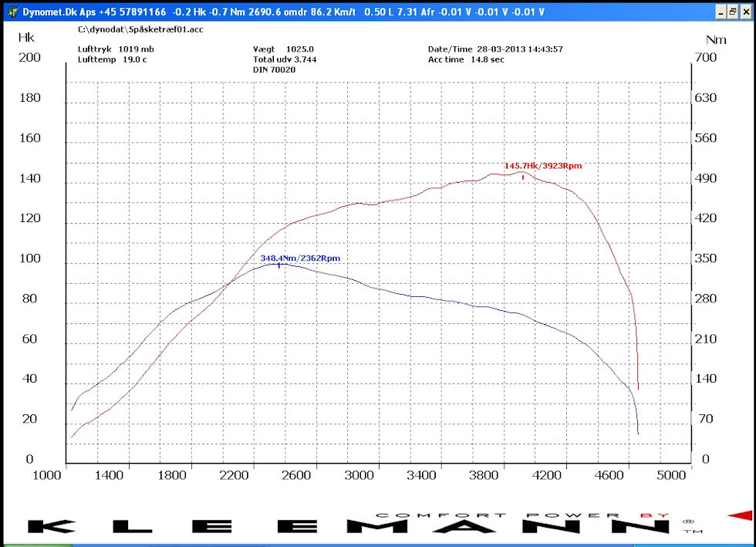The image size is (756, 547).
Task: Select the 348.4Nm/2362Rpm torque label
Action: pyautogui.click(x=299, y=258)
